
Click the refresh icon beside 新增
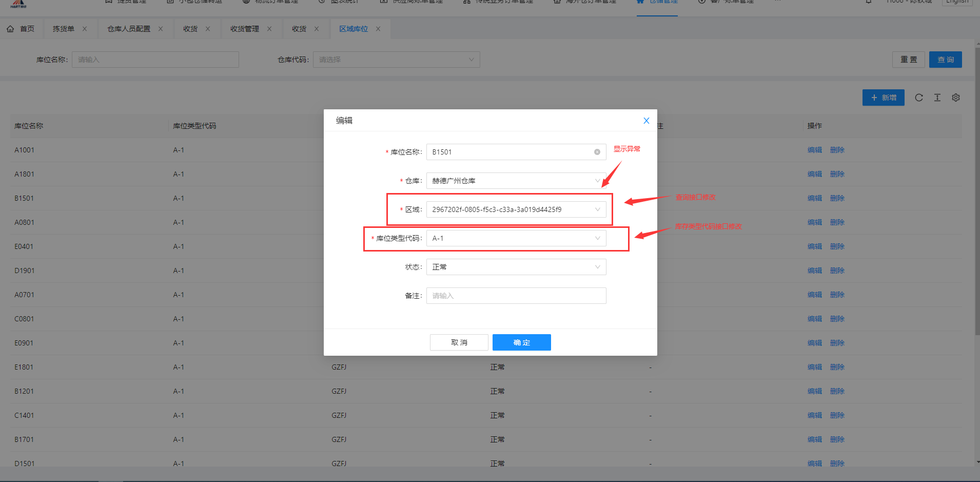(x=918, y=98)
